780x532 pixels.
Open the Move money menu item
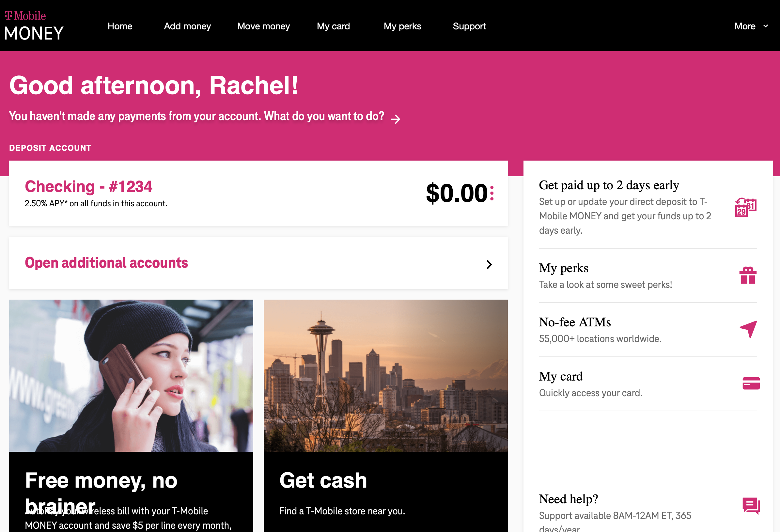[263, 26]
